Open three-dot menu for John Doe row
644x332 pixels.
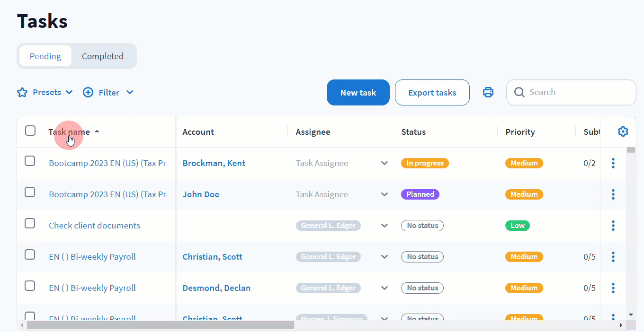[613, 194]
